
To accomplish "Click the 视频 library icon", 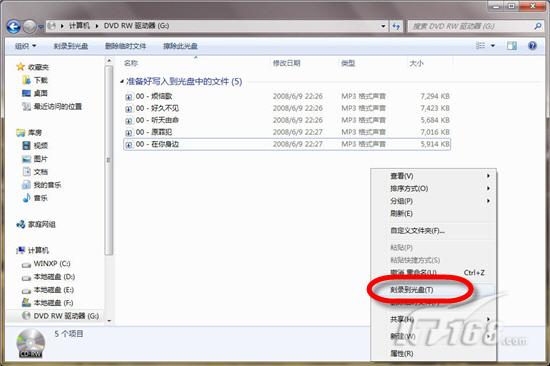I will tap(26, 145).
